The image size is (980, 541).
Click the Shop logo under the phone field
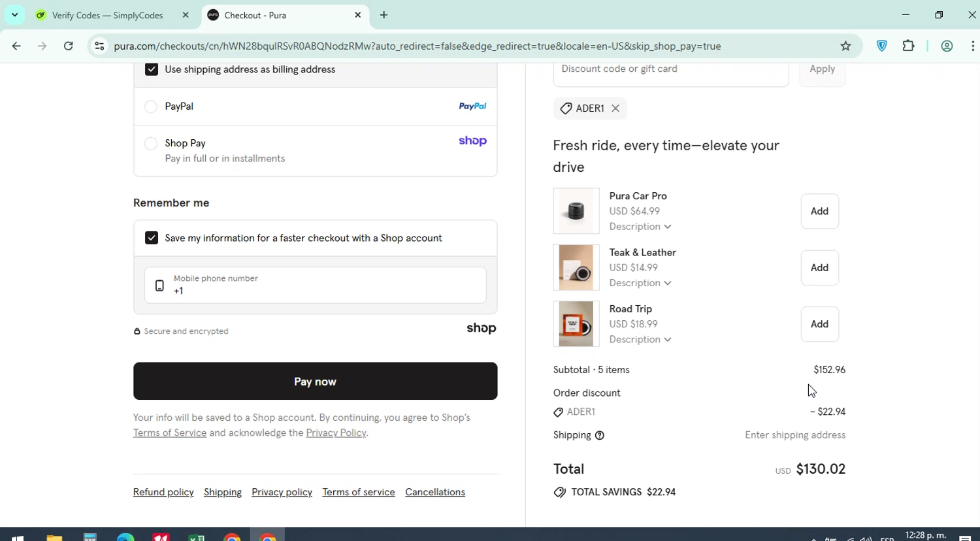pyautogui.click(x=481, y=328)
